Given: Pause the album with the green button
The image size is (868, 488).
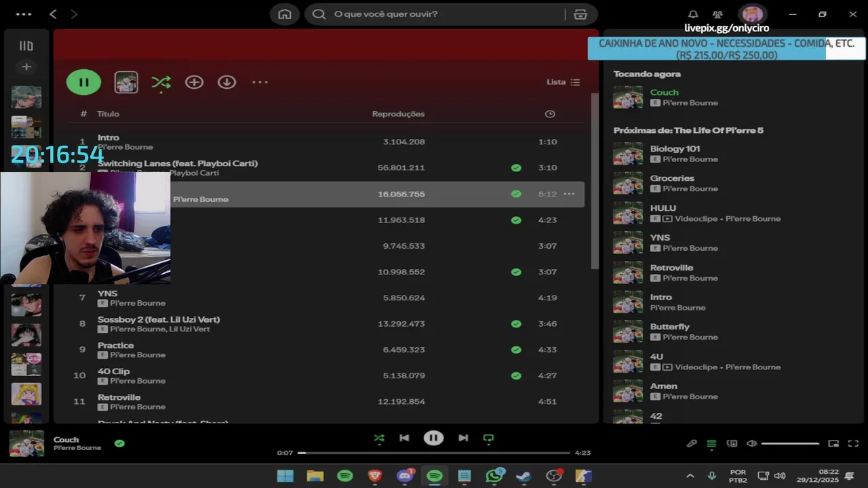Looking at the screenshot, I should point(83,82).
